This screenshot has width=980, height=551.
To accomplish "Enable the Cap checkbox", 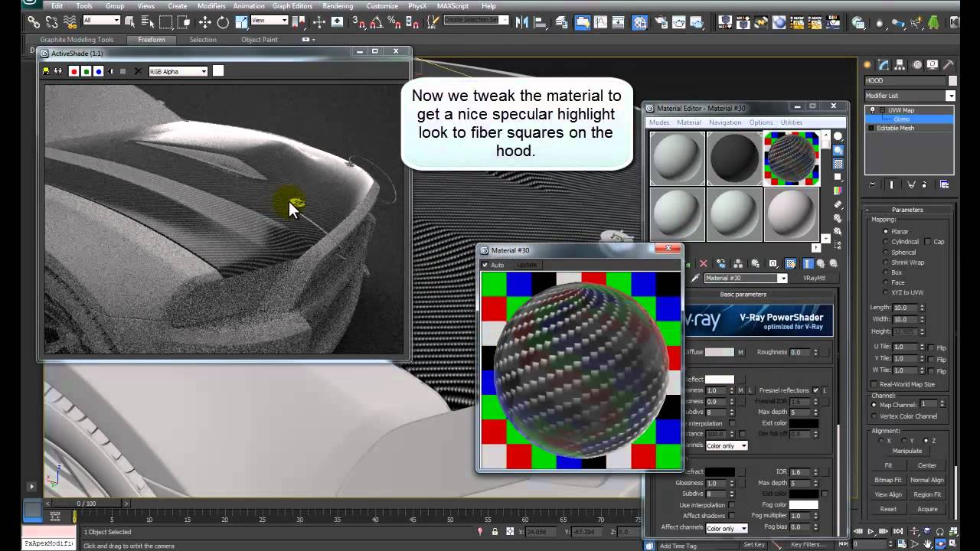I will pyautogui.click(x=927, y=241).
